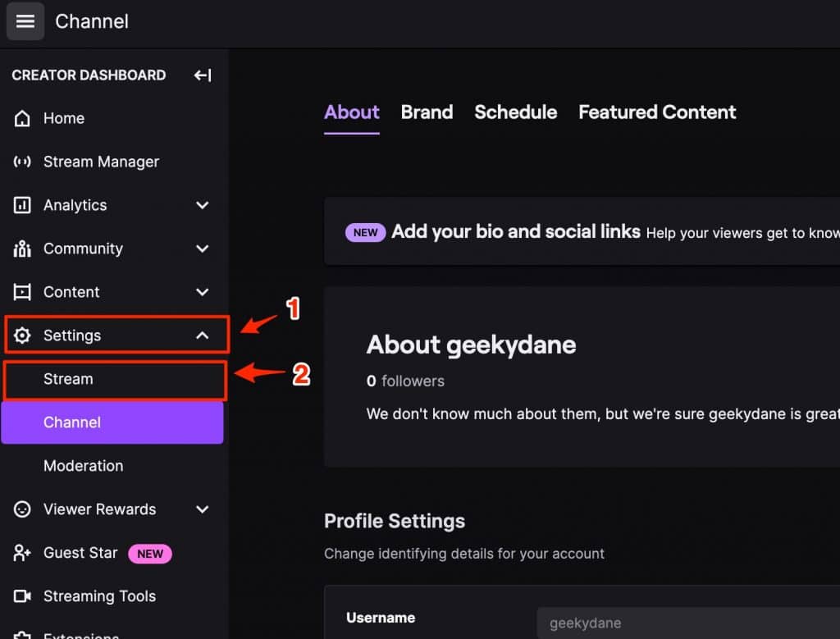Open Streaming Tools label in sidebar
Screen dimensions: 840x639
[x=99, y=596]
